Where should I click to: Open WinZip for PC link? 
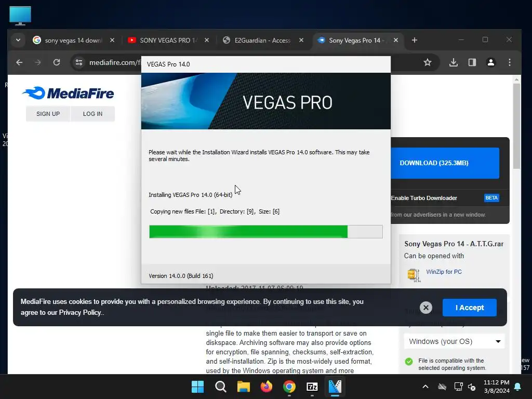point(444,272)
